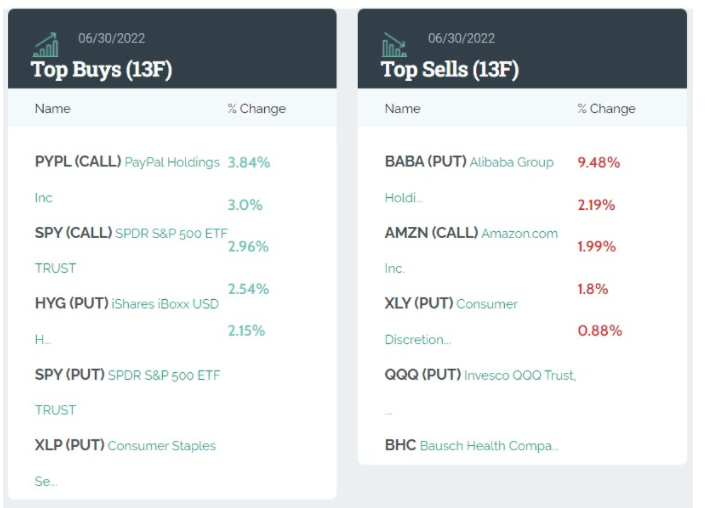Click the 9.48% change value in Top Sells
710x508 pixels.
pos(599,162)
